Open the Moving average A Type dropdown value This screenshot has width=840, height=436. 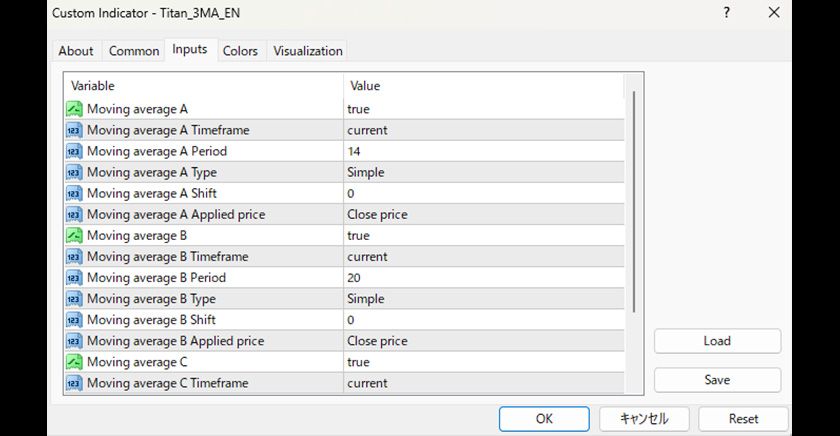click(366, 172)
